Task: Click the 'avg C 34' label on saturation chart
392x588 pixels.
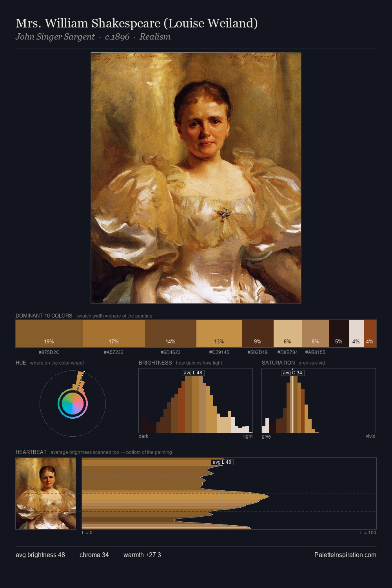Action: (x=292, y=373)
